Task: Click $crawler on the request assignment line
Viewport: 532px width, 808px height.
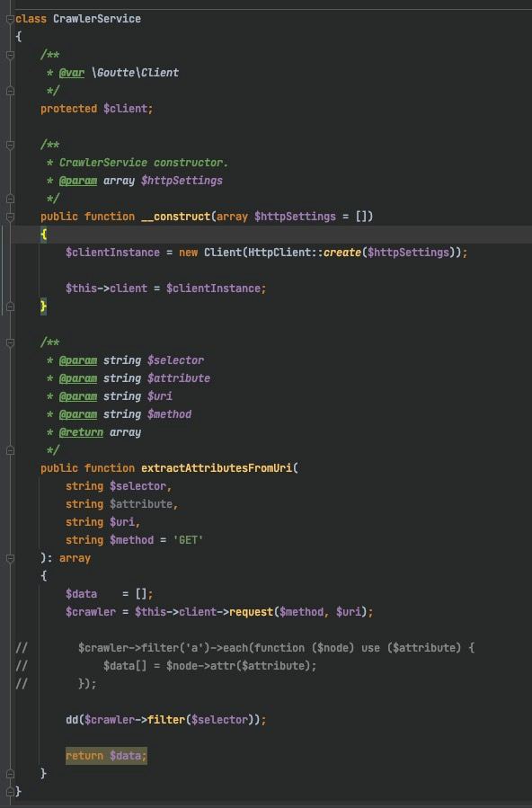Action: (91, 612)
